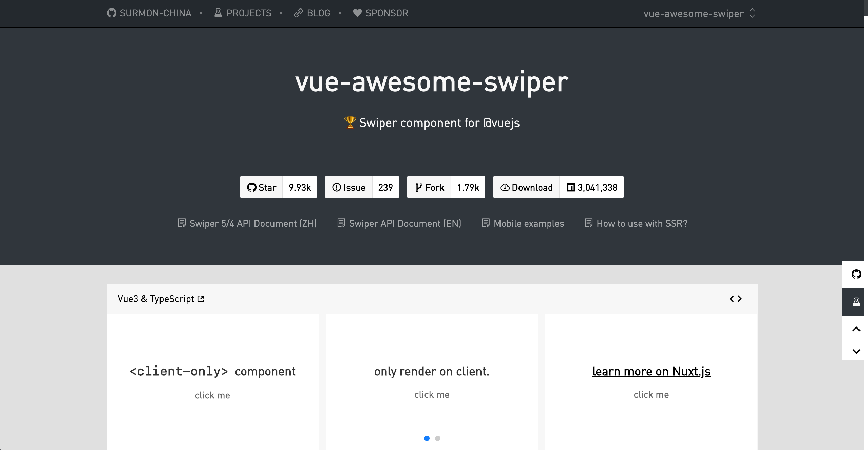The image size is (868, 450).
Task: Open the 239 issue count
Action: [x=386, y=187]
